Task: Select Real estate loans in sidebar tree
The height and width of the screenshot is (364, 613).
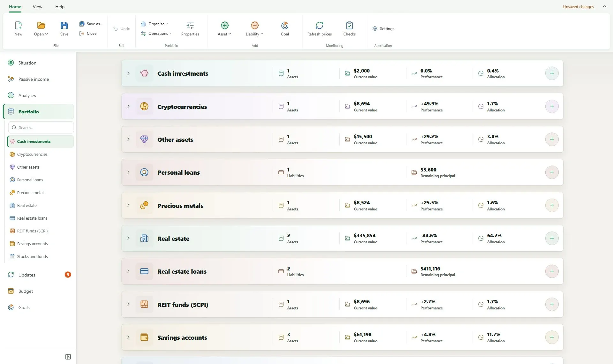Action: coord(41,218)
